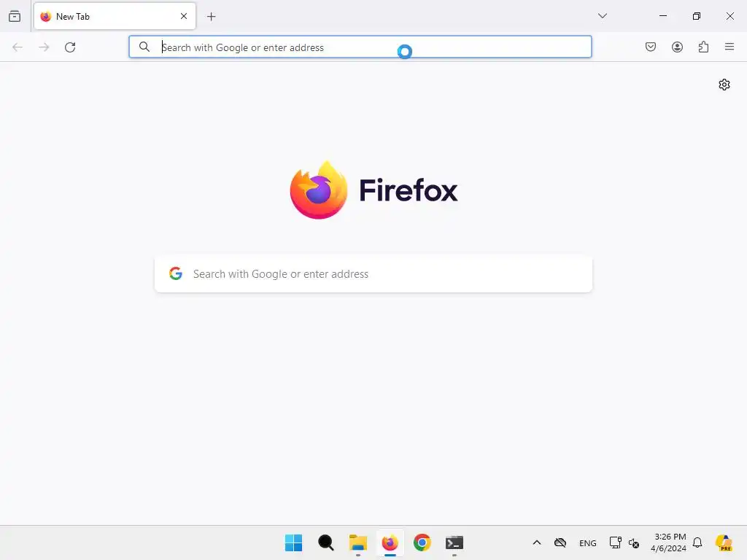Open the Windows Start menu

point(293,542)
